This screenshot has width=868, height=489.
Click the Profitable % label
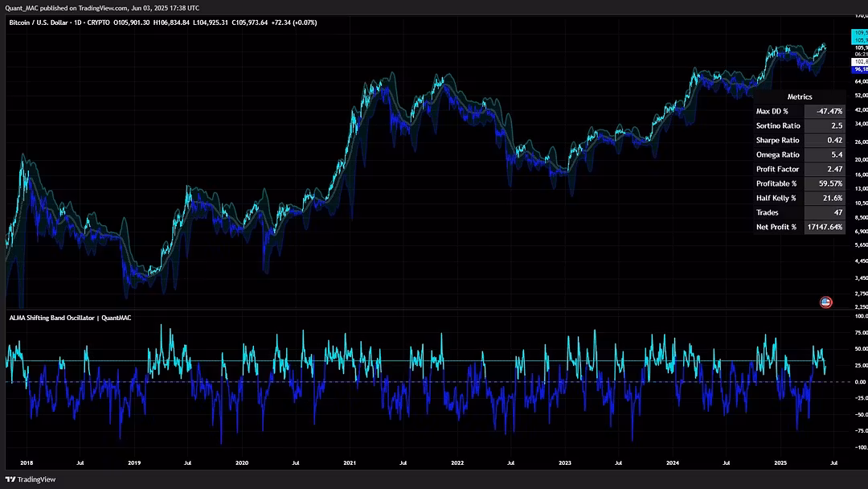point(776,183)
